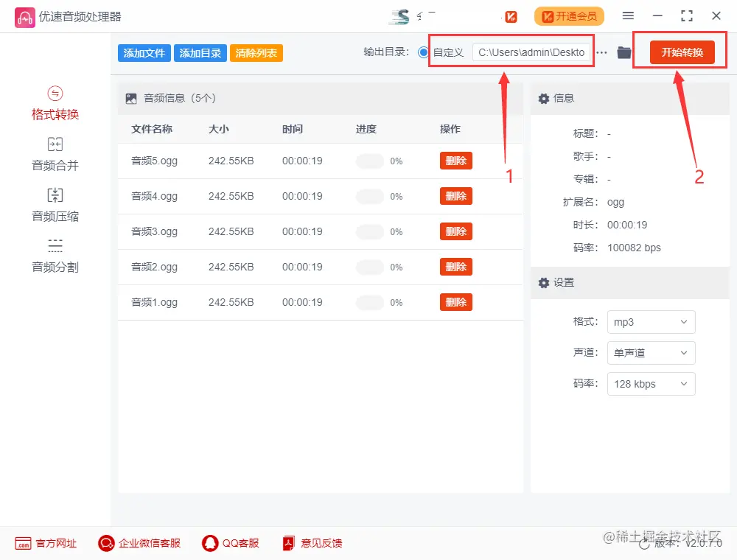Screen dimensions: 737x560
Task: Select the 音频4.ogg file name
Action: [154, 197]
